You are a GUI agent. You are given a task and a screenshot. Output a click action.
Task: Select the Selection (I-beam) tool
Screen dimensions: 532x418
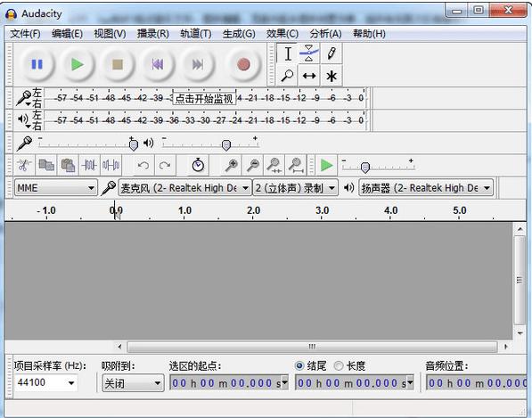click(x=287, y=53)
